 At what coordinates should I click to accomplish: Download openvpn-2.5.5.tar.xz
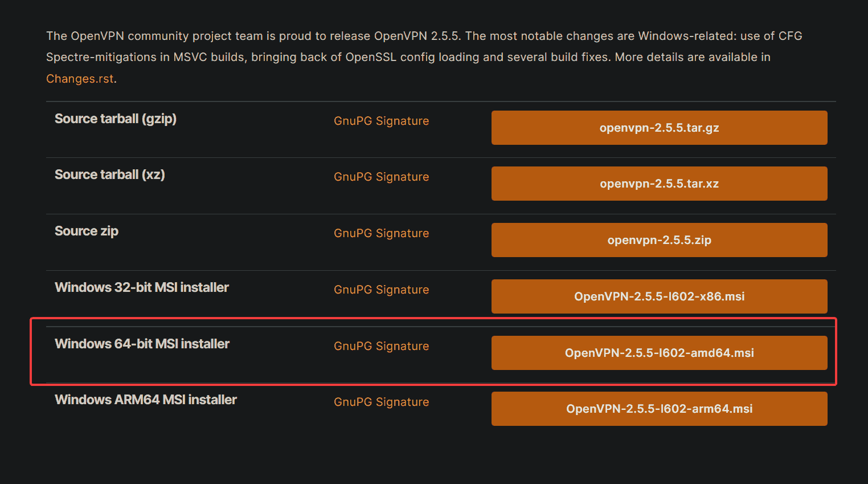(x=659, y=184)
